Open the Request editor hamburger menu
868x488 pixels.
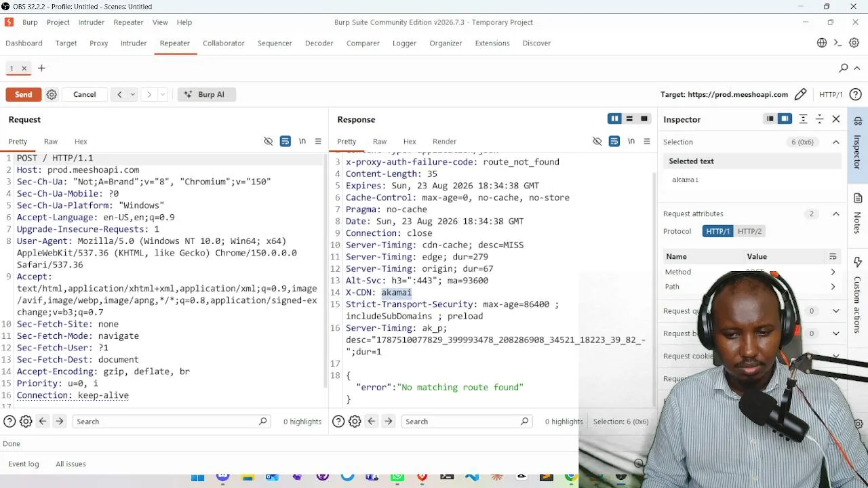pyautogui.click(x=318, y=141)
